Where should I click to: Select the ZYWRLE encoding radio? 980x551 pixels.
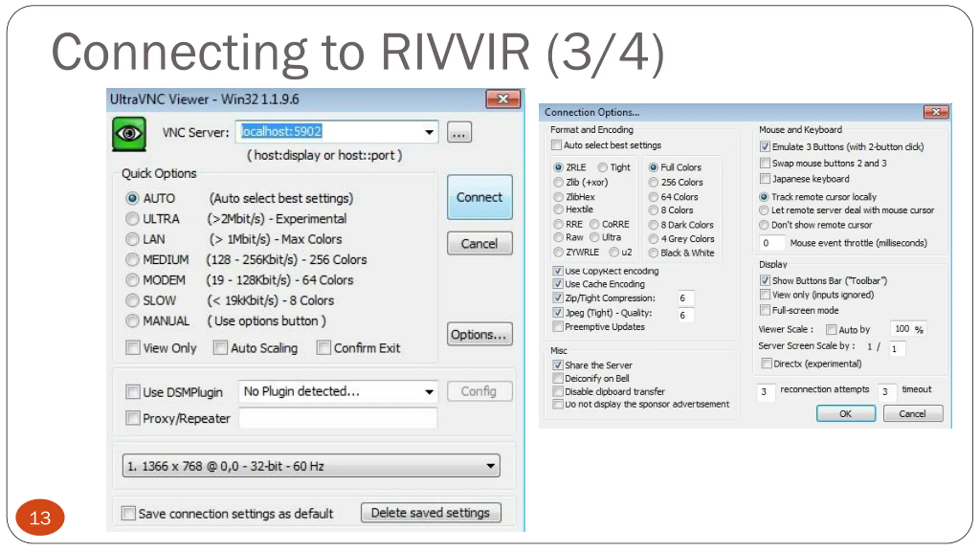[x=558, y=252]
